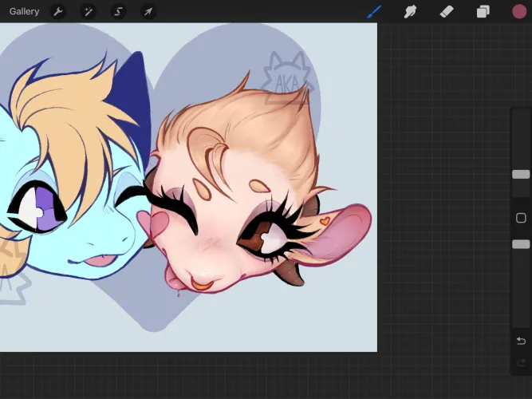Tap the Redo arrow
Screen dimensions: 532x399
(521, 363)
